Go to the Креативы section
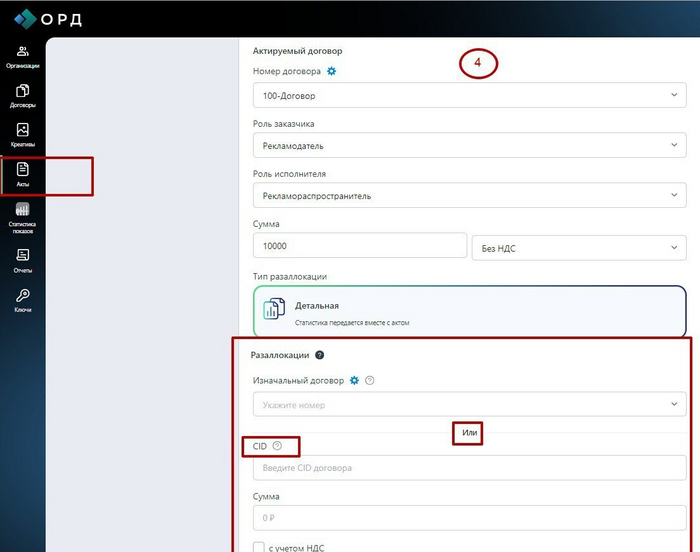This screenshot has width=700, height=552. pos(22,135)
